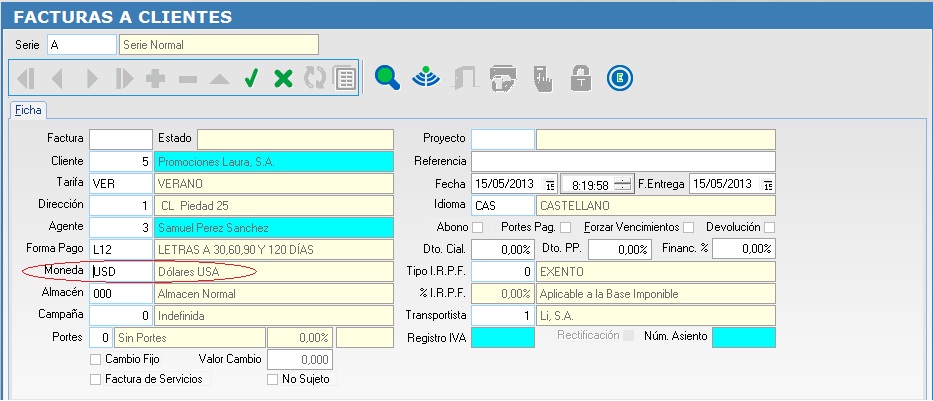Click the plus icon to add record
This screenshot has height=401, width=933.
(x=155, y=79)
